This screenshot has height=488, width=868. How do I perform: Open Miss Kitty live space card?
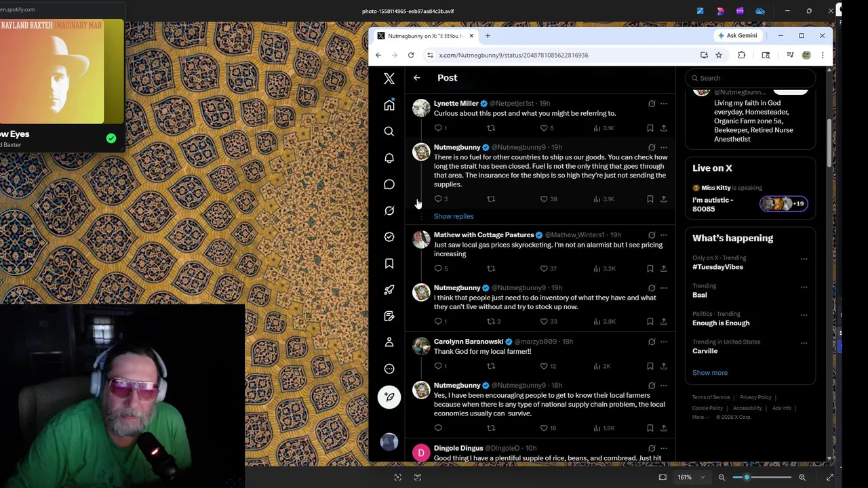tap(750, 200)
